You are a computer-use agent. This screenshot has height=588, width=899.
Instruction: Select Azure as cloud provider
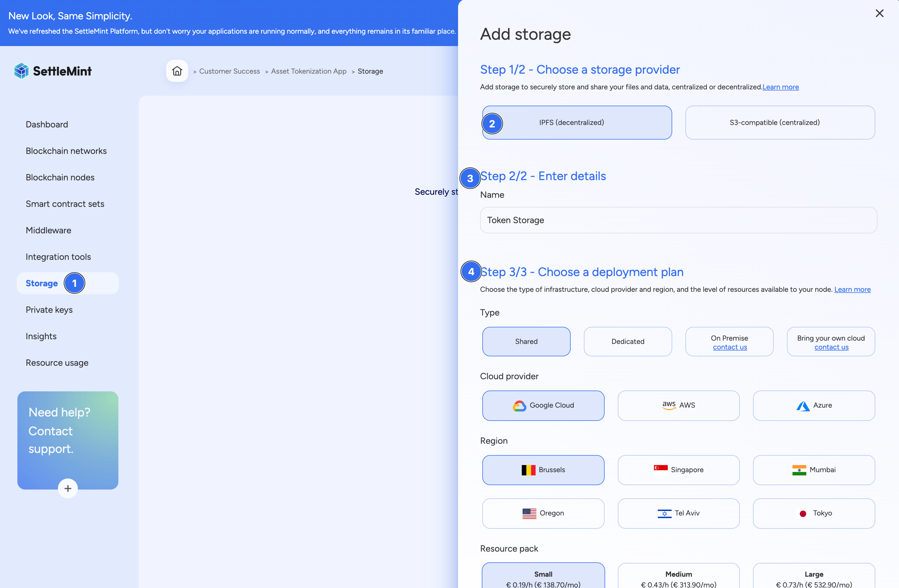pyautogui.click(x=814, y=405)
